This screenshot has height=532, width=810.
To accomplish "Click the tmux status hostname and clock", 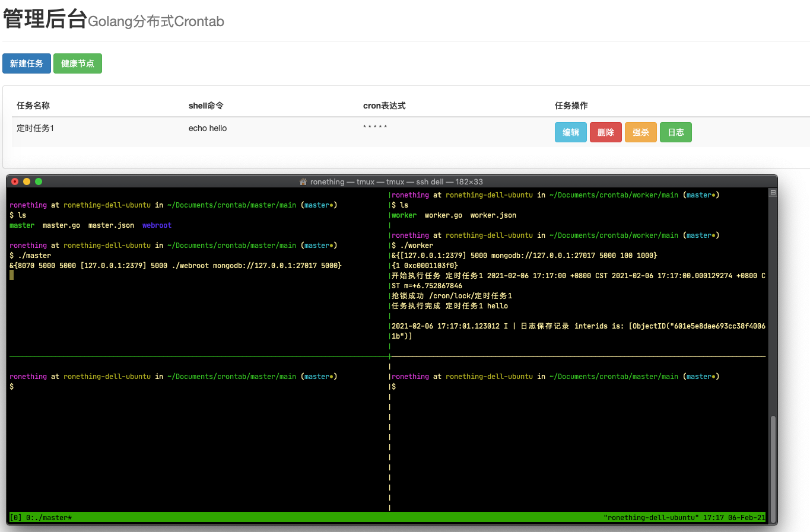I will (685, 518).
